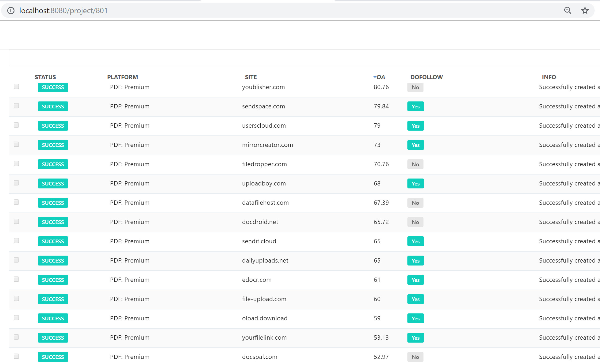Image resolution: width=600 pixels, height=364 pixels.
Task: Click the DA value 79.84
Action: [381, 107]
